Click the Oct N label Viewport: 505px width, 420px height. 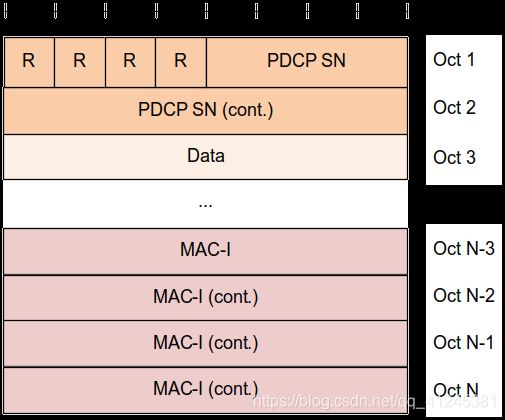click(x=456, y=390)
